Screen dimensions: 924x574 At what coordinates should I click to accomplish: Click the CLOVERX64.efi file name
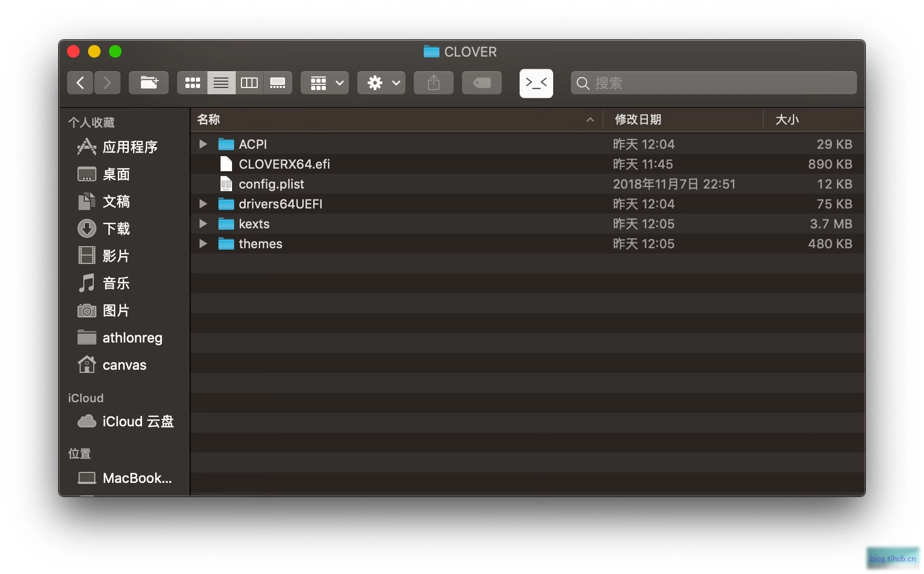point(284,164)
